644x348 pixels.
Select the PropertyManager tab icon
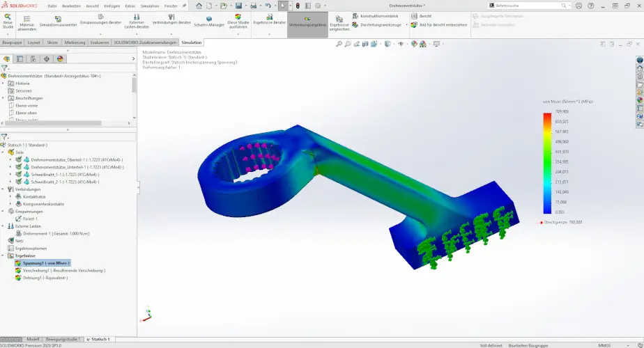coord(20,59)
